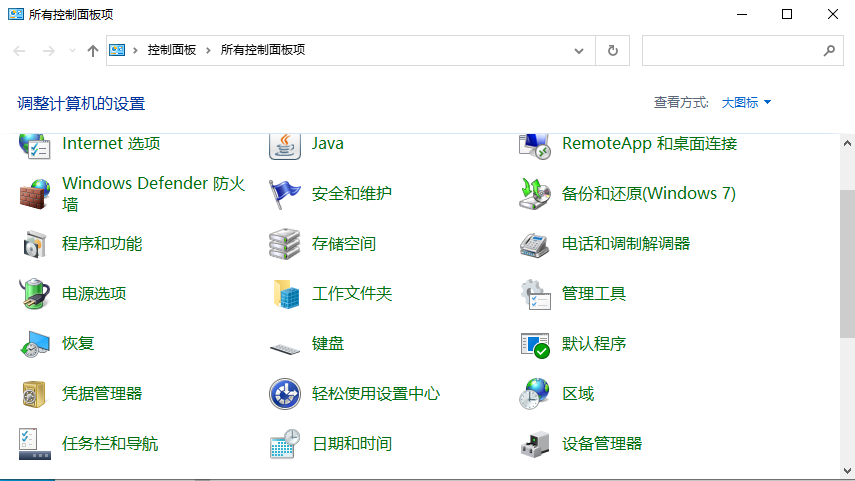Image resolution: width=855 pixels, height=481 pixels.
Task: Expand the chevron after 控制面板 breadcrumb
Action: (208, 50)
